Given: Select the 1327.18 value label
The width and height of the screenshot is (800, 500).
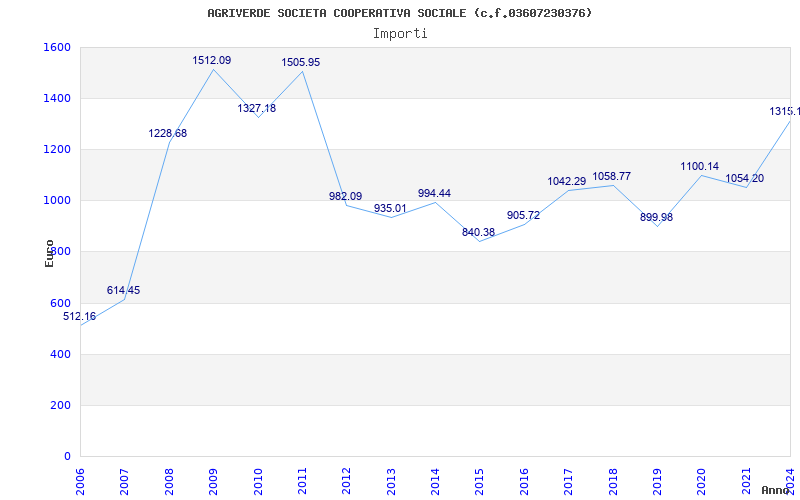Looking at the screenshot, I should [x=257, y=108].
